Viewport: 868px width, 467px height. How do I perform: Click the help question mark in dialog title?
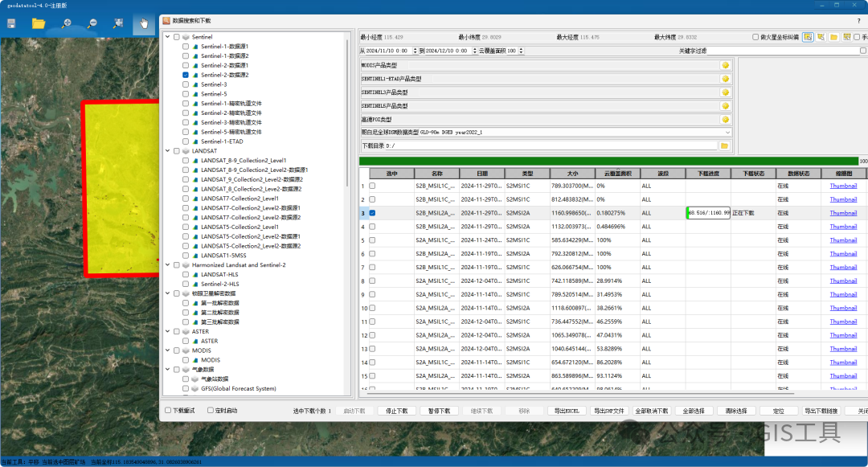coord(858,21)
